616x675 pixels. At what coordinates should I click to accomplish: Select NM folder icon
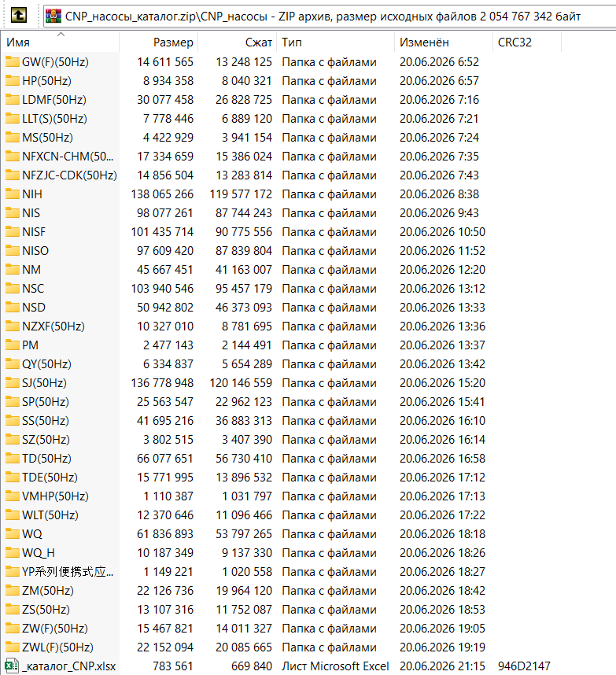13,270
